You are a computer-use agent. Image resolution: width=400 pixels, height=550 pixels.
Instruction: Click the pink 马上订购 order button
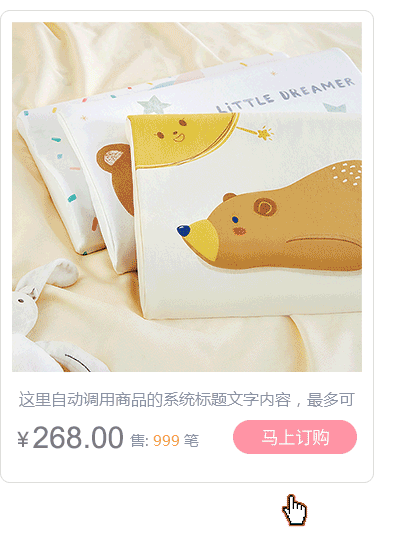point(295,437)
